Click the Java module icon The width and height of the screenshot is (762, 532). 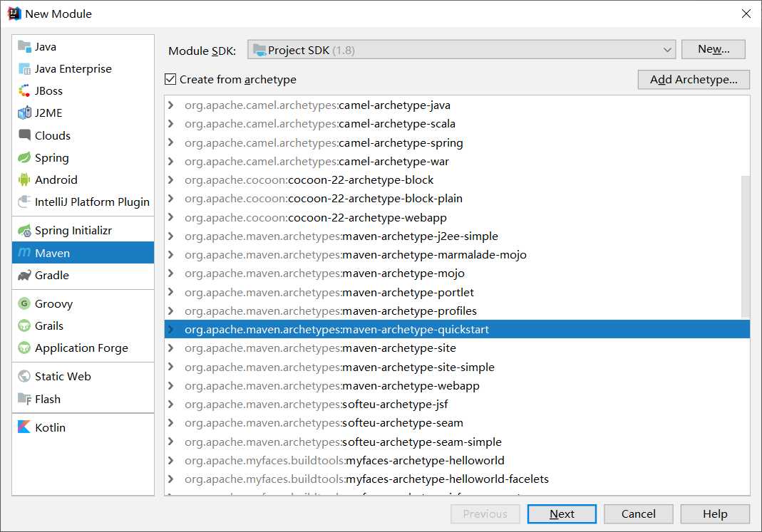(24, 46)
